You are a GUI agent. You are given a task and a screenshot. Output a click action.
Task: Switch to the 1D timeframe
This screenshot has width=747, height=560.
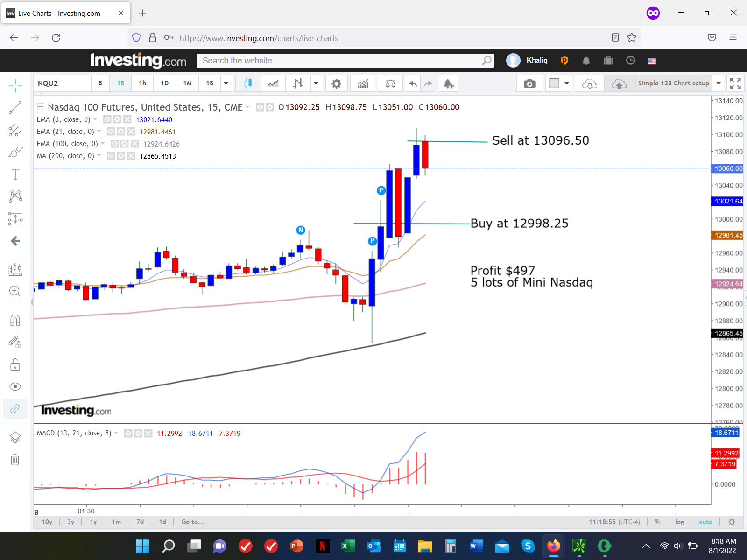[165, 83]
